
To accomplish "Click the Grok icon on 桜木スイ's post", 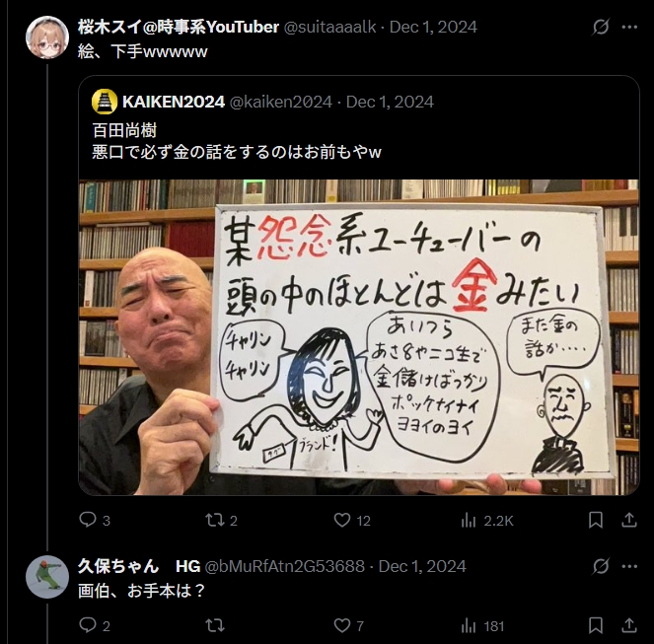I will (601, 27).
